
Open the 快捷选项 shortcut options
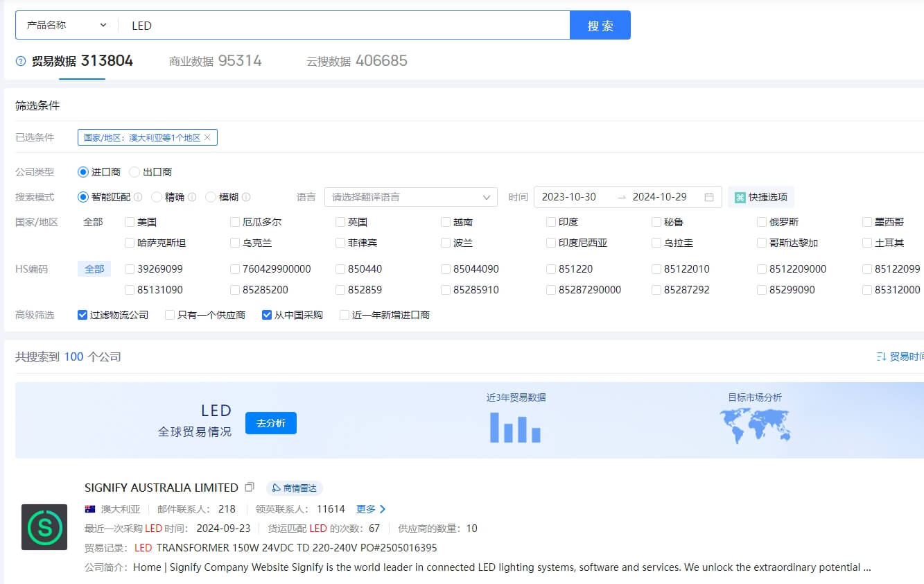(x=760, y=197)
